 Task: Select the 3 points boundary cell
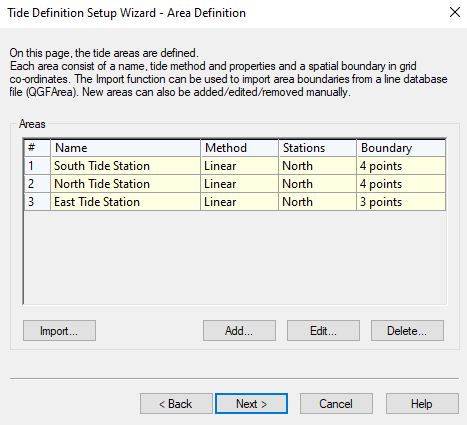pos(401,202)
